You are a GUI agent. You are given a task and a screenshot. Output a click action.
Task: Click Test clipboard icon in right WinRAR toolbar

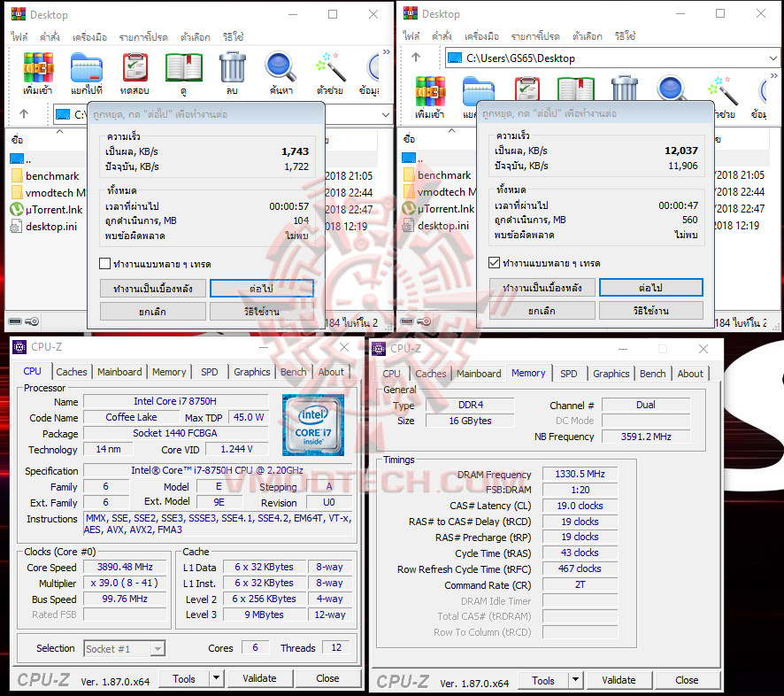click(x=527, y=89)
